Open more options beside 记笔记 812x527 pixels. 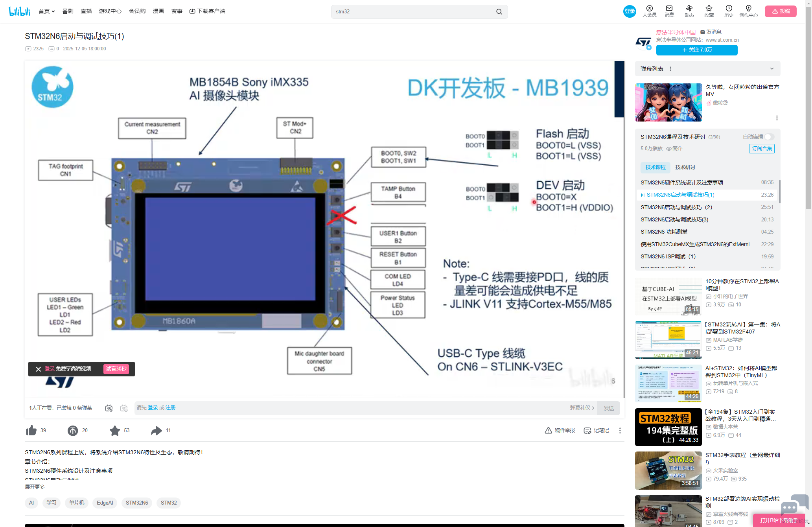(x=620, y=431)
